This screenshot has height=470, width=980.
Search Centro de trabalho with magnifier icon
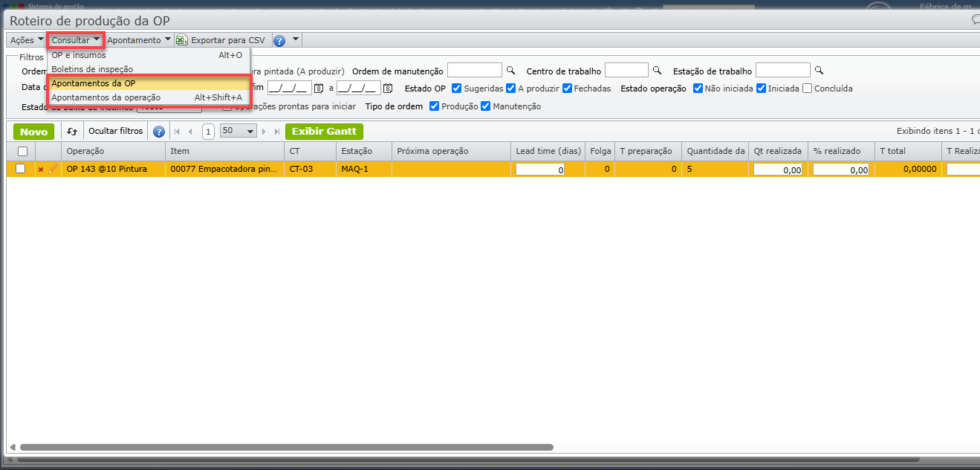pos(656,71)
